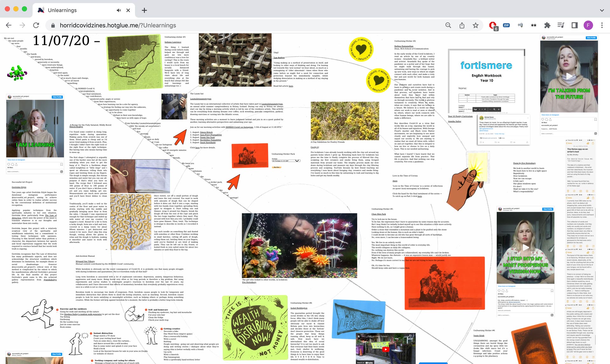Click the zoom out magnifier icon
The width and height of the screenshot is (610, 364).
[x=448, y=25]
